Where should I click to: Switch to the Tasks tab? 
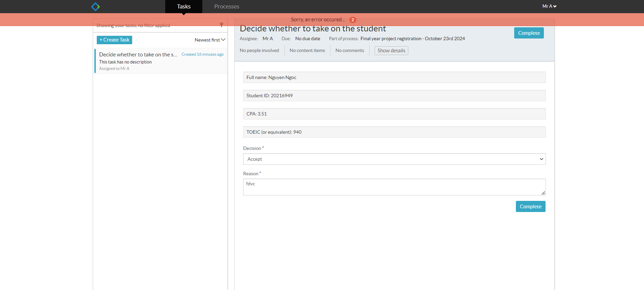(184, 6)
